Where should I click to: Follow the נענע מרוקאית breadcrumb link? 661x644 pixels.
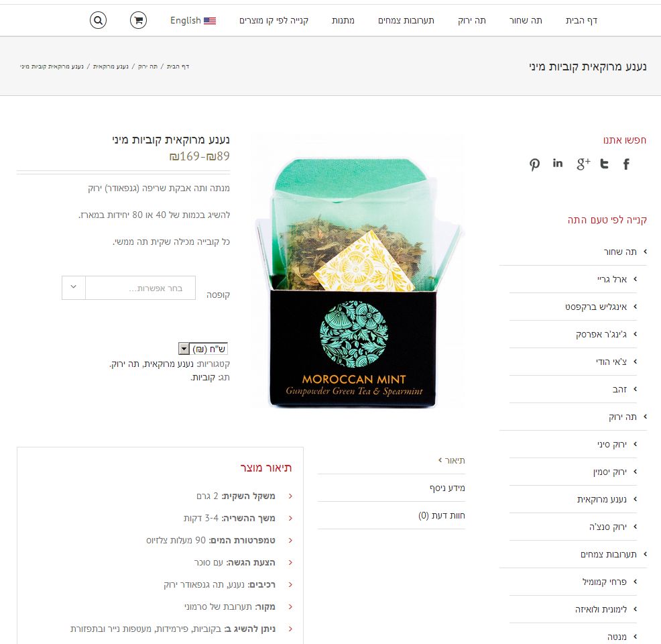pos(111,66)
